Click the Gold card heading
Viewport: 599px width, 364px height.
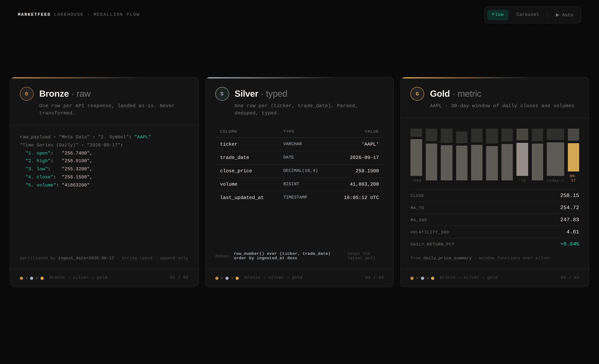pos(455,94)
